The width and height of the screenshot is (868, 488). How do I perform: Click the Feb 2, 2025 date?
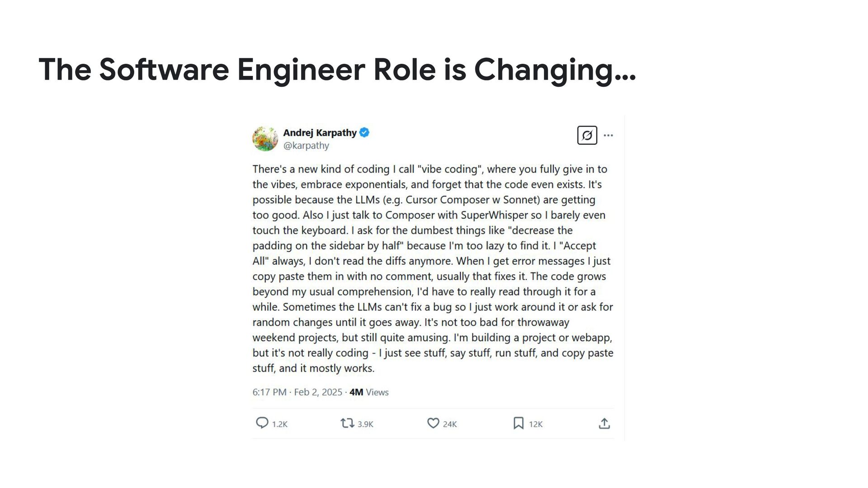tap(318, 392)
